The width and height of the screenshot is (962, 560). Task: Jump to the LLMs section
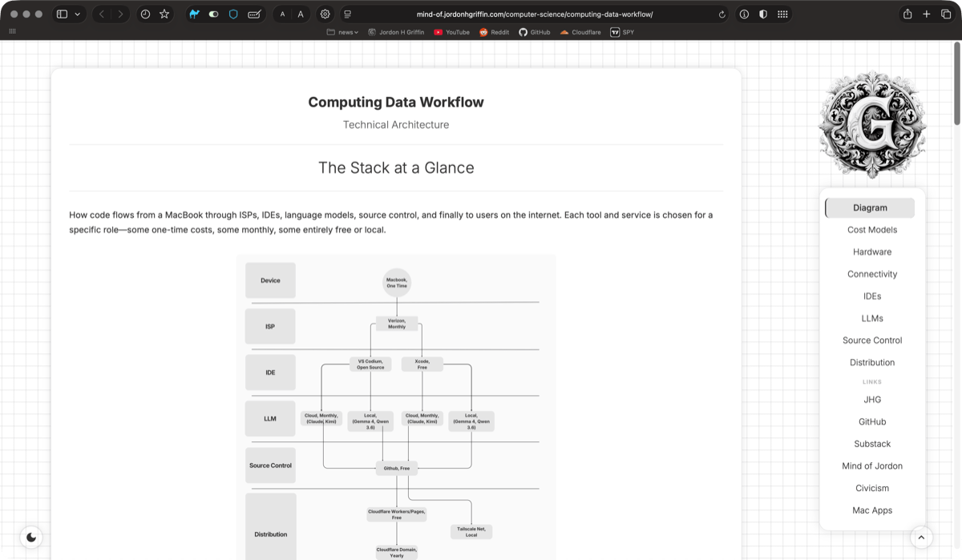872,318
